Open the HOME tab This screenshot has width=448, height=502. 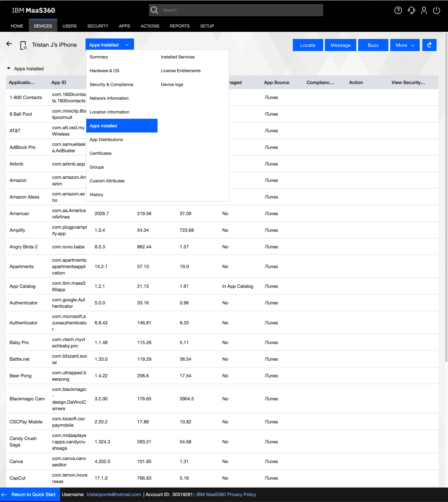[x=17, y=26]
